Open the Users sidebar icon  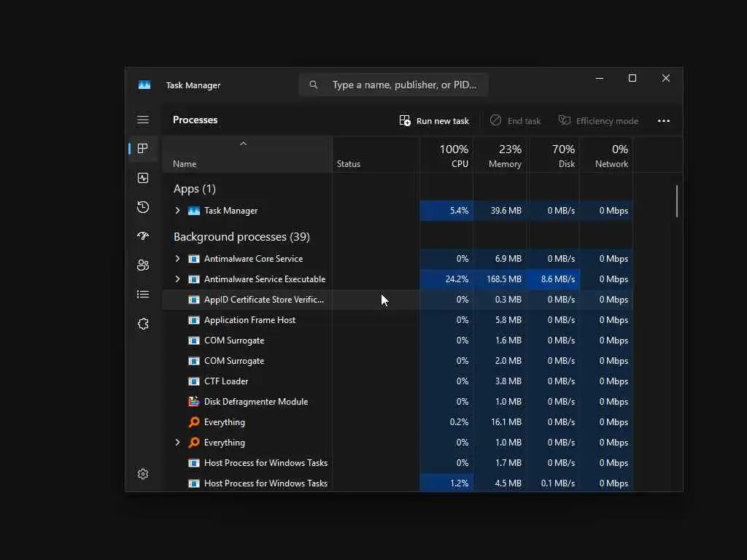pos(143,265)
